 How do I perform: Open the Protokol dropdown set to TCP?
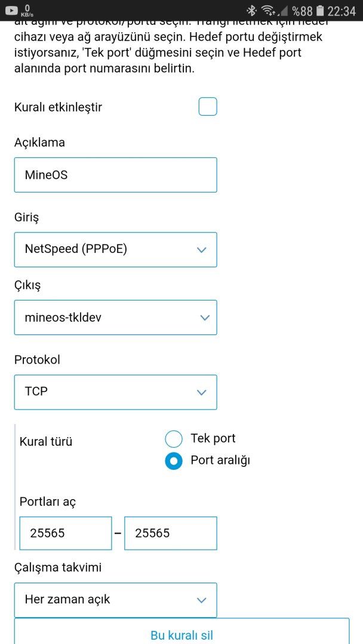(115, 392)
